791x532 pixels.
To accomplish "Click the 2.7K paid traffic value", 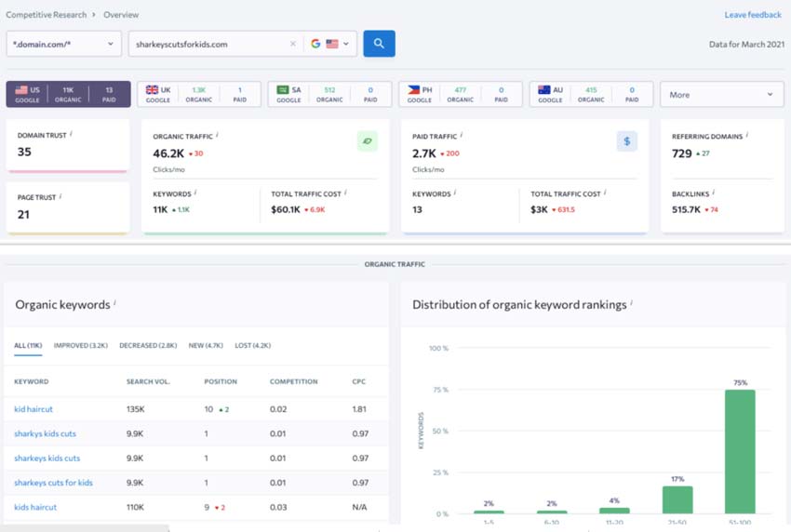I will click(x=423, y=153).
